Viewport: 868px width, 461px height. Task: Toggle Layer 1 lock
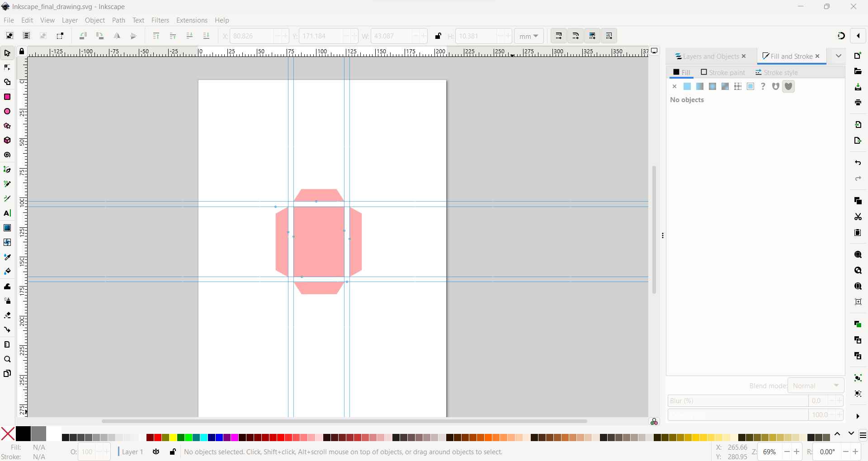pos(173,452)
